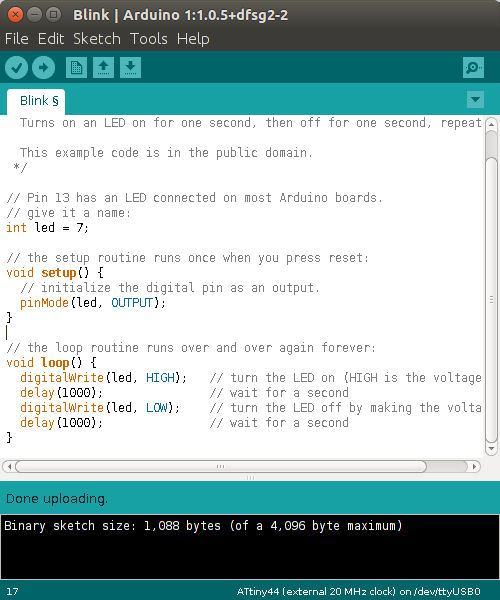Image resolution: width=500 pixels, height=600 pixels.
Task: Click the 'Binary sketch size' console line
Action: click(203, 526)
